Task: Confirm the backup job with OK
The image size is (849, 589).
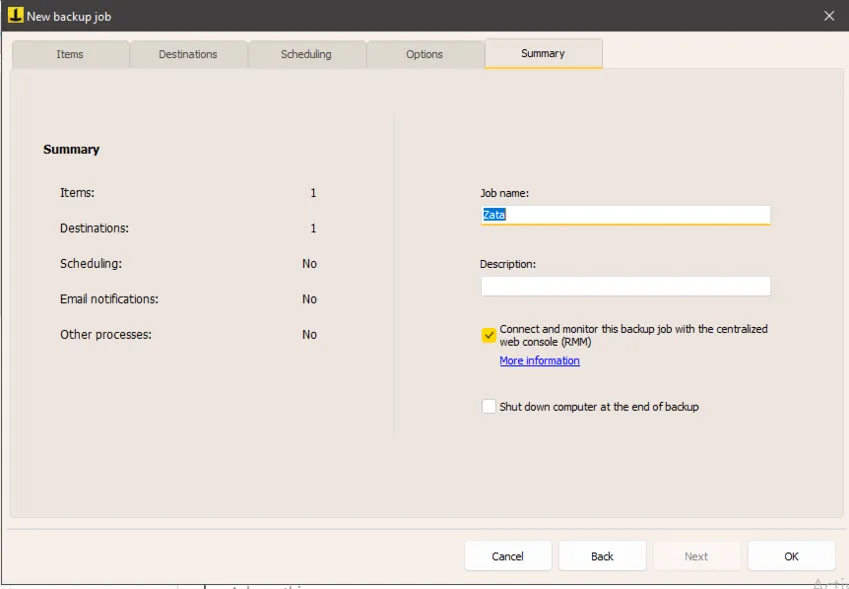Action: click(791, 556)
